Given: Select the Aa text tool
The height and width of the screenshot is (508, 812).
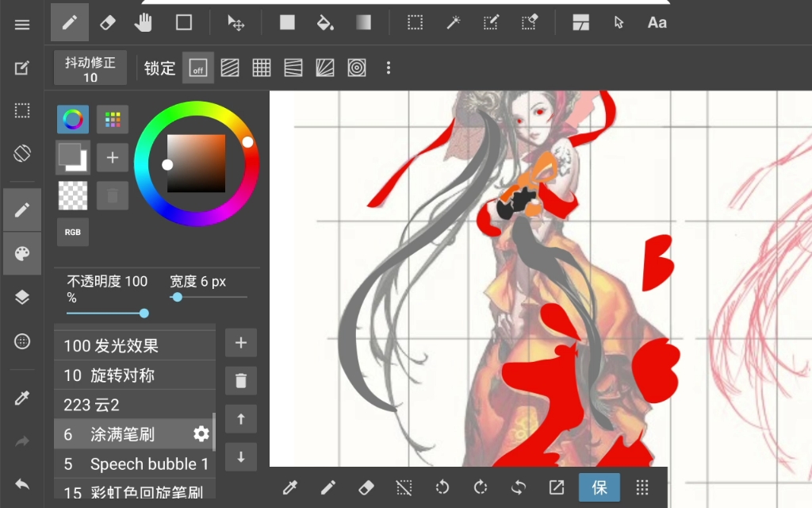Looking at the screenshot, I should [x=657, y=22].
